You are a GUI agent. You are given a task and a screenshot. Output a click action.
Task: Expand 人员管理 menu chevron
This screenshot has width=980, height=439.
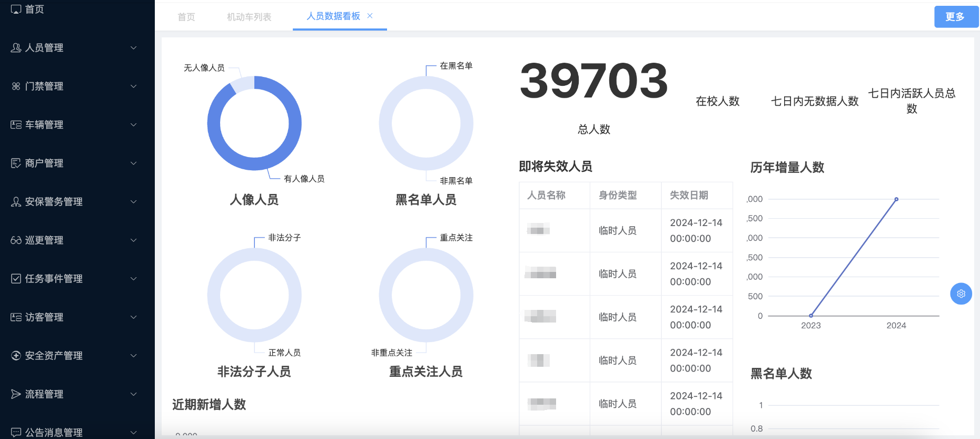(134, 48)
